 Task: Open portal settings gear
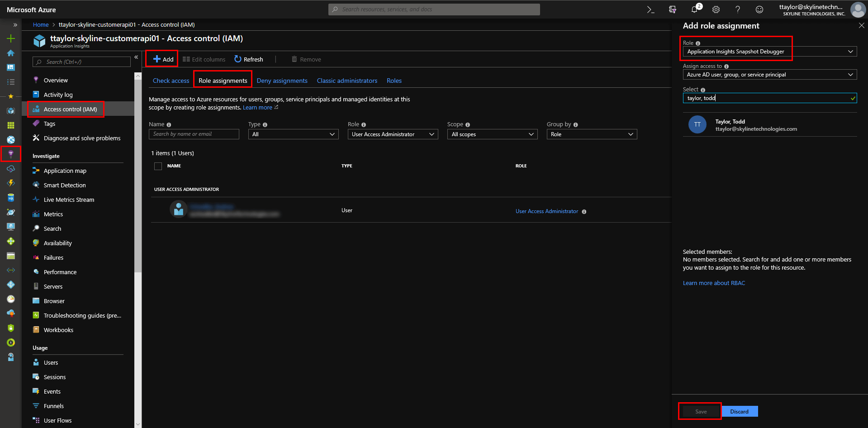click(x=716, y=10)
